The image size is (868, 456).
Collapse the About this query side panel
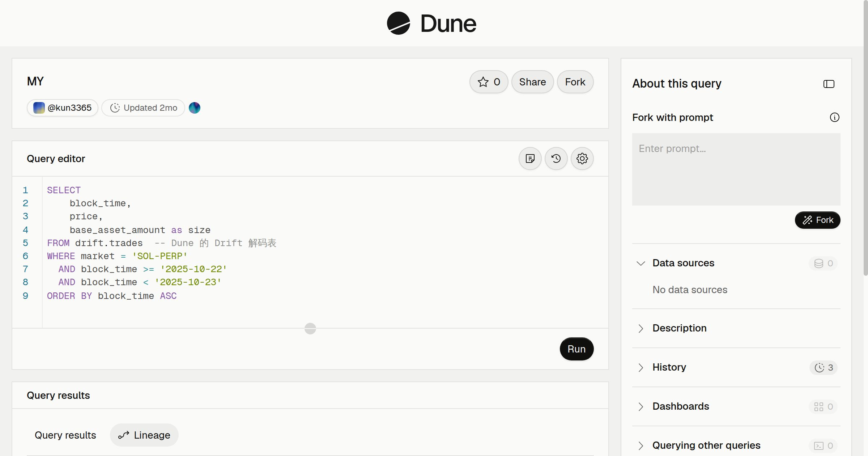[829, 84]
